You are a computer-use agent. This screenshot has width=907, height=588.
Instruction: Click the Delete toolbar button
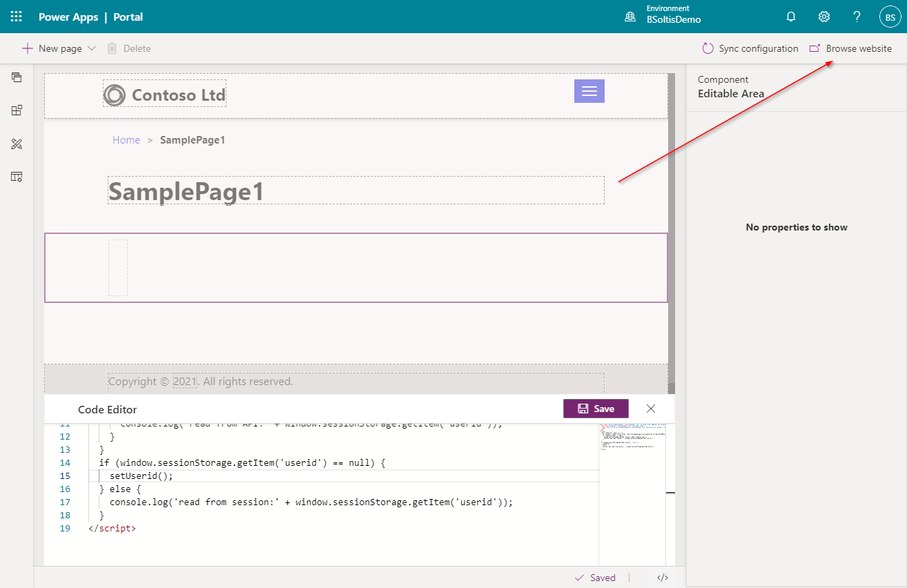point(129,48)
